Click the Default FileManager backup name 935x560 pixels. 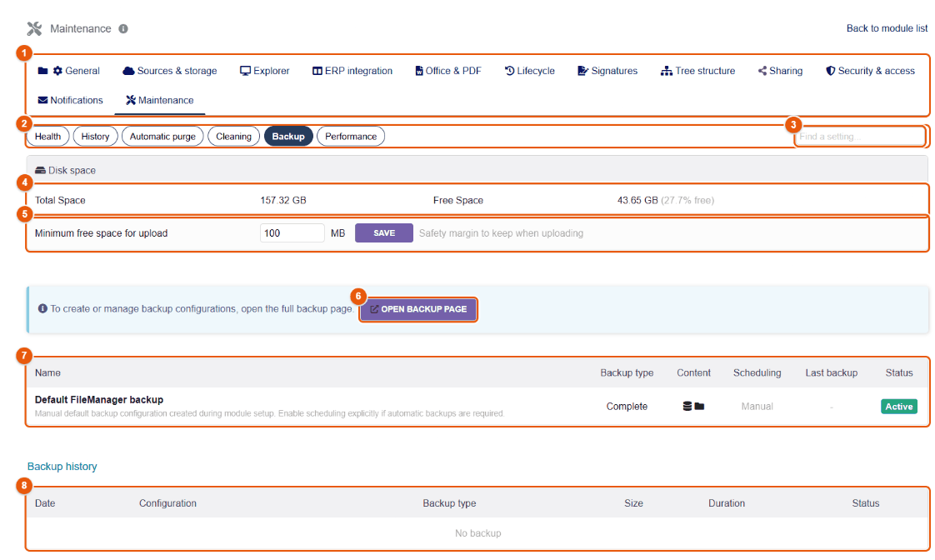(99, 399)
